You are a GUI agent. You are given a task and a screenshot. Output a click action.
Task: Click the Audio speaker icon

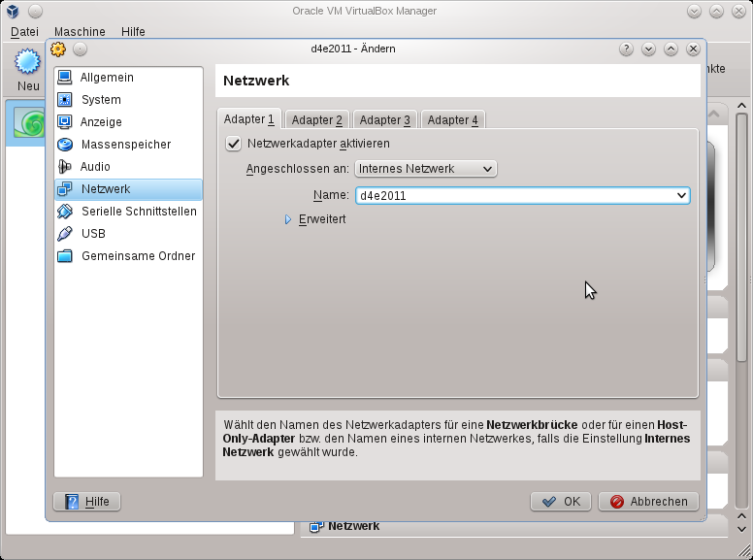tap(64, 167)
